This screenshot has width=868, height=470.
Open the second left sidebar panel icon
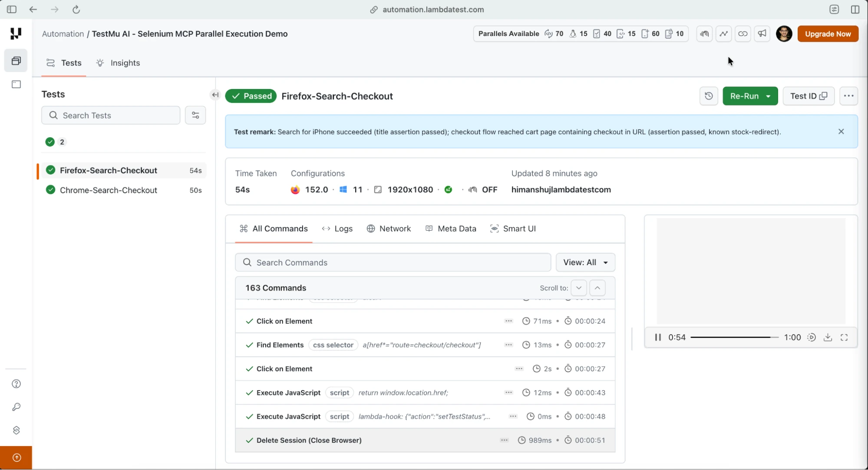click(x=16, y=84)
